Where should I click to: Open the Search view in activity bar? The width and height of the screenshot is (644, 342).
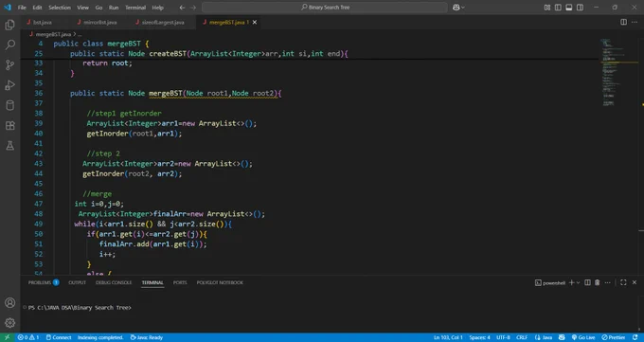click(x=9, y=45)
